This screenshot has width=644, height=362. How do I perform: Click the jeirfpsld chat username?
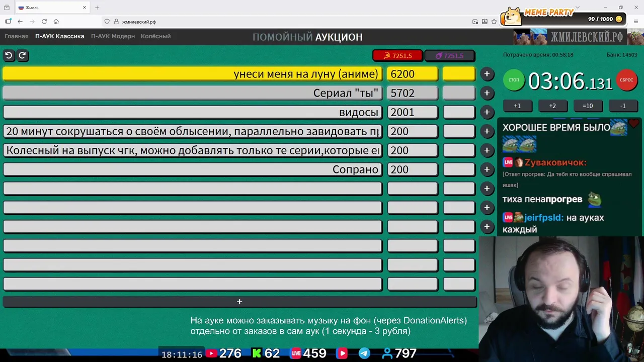(544, 218)
